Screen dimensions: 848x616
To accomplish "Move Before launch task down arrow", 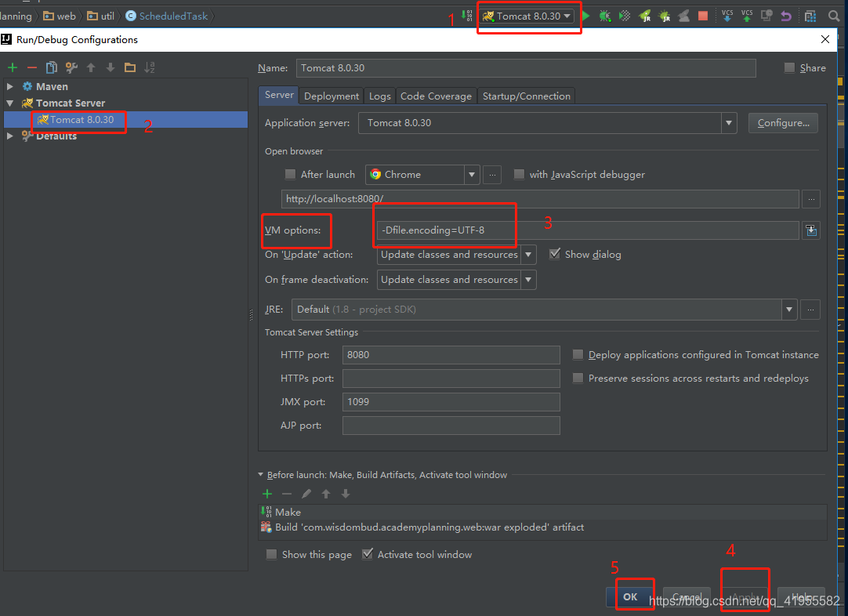I will [x=346, y=494].
